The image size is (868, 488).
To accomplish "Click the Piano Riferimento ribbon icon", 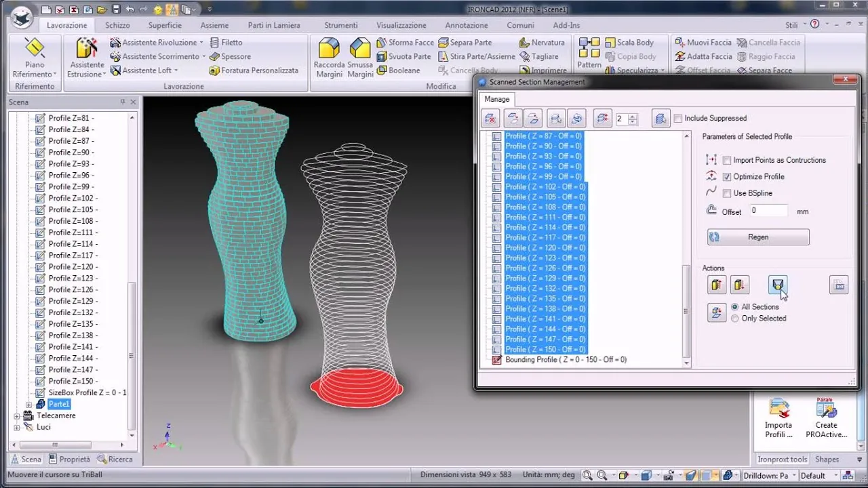I will point(34,58).
